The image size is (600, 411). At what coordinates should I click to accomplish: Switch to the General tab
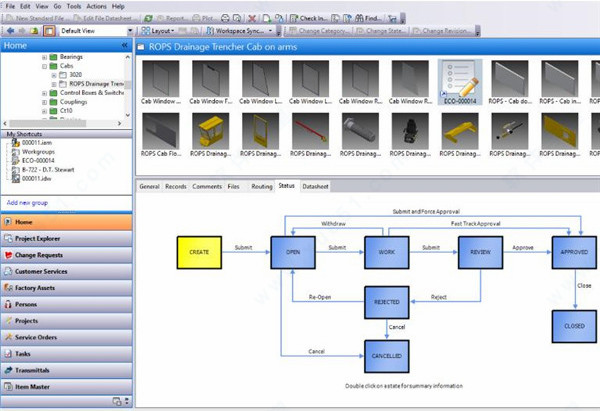click(149, 186)
